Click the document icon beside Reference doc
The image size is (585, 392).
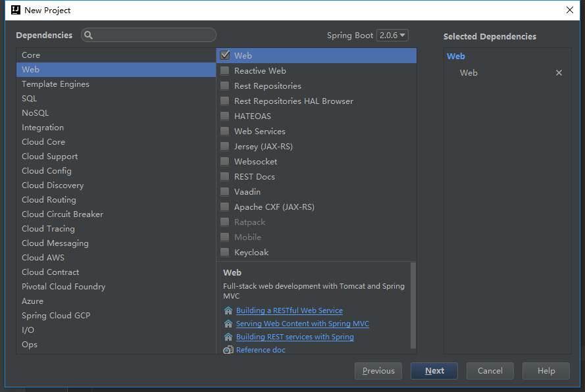tap(228, 350)
